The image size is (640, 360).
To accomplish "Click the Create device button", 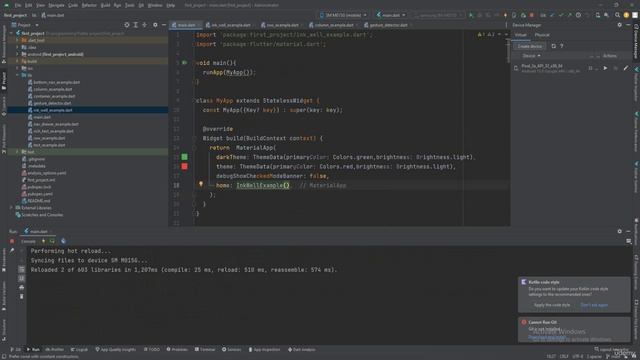I will tap(530, 46).
